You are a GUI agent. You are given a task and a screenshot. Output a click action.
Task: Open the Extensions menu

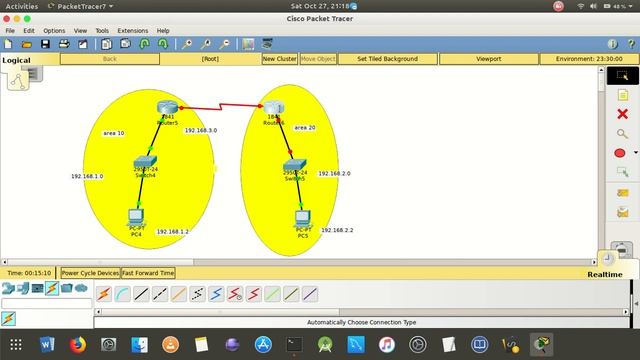133,31
